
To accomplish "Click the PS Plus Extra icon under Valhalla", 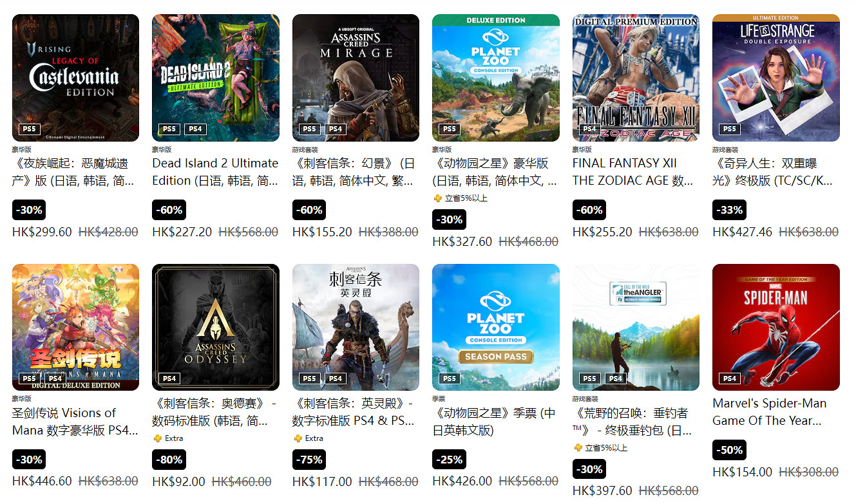I will tap(298, 438).
